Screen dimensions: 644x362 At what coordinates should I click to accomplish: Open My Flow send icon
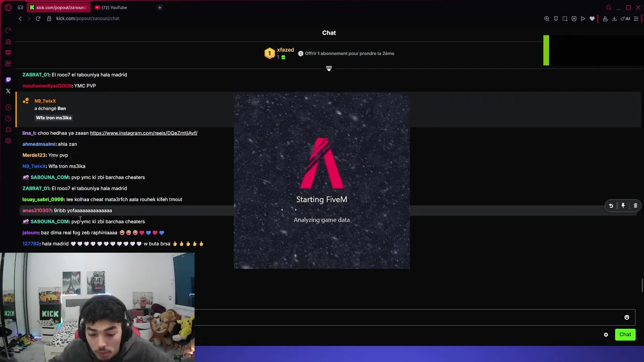point(583,19)
